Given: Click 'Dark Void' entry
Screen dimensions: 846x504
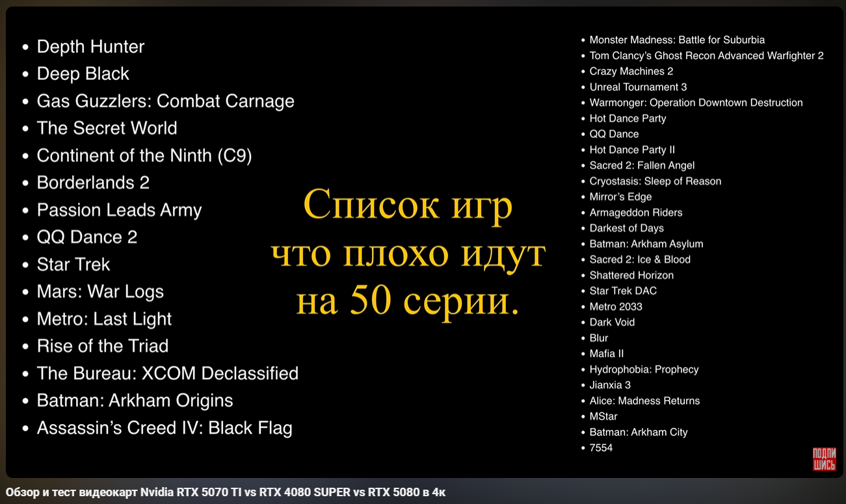Looking at the screenshot, I should [x=612, y=323].
